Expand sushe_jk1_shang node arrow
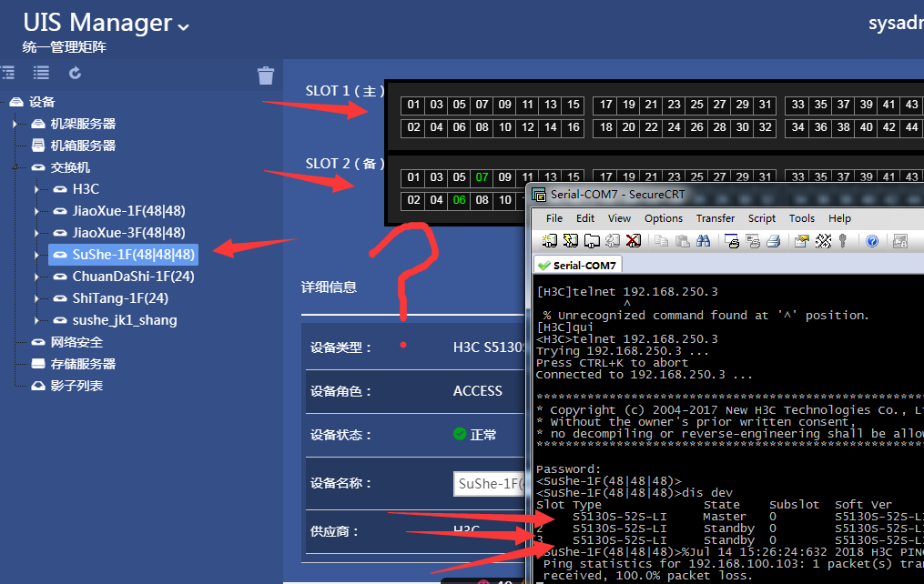Viewport: 924px width, 584px height. coord(36,320)
